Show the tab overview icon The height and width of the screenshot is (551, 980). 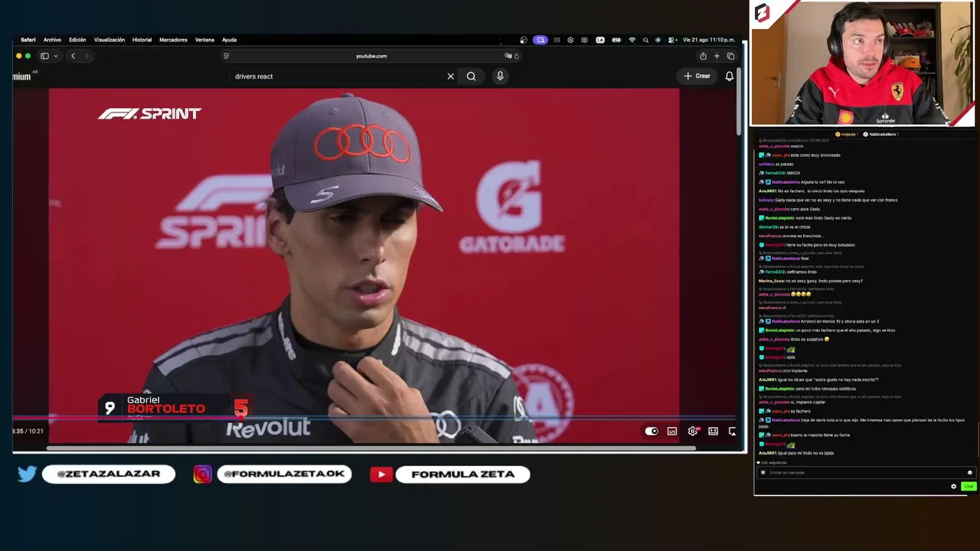tap(730, 56)
